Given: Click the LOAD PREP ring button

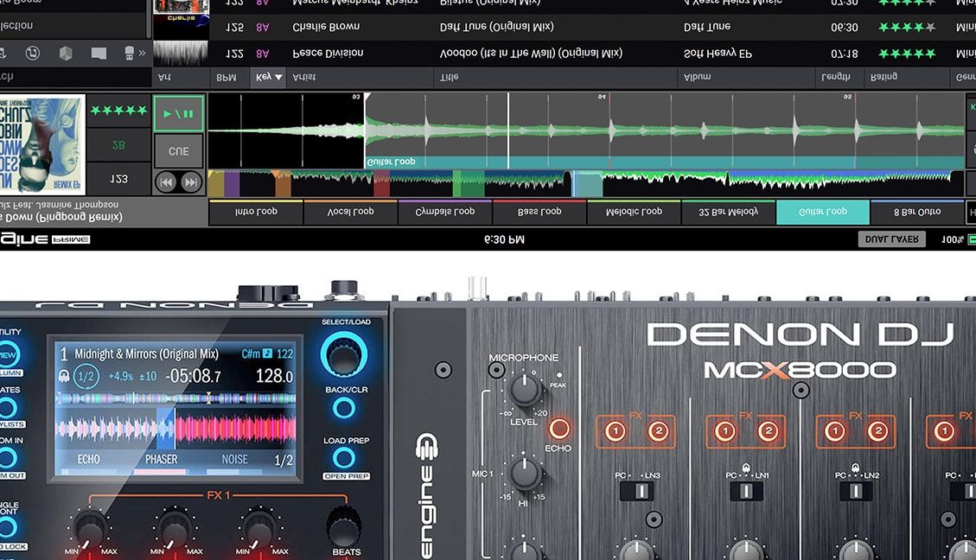Looking at the screenshot, I should pyautogui.click(x=343, y=458).
